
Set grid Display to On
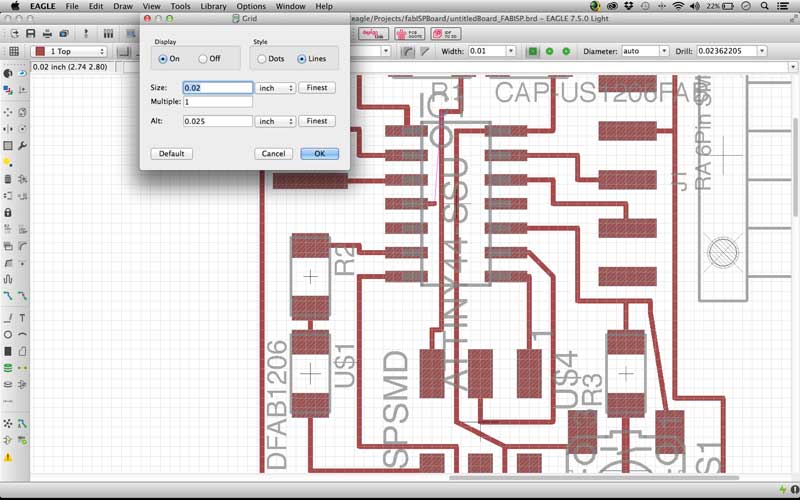click(163, 59)
